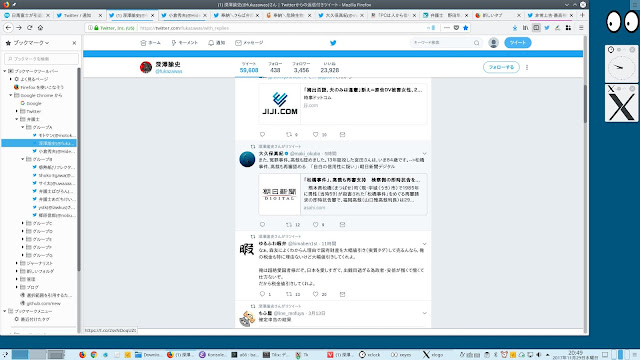Like the Asahi Shimbun card tweet
The width and height of the screenshot is (640, 360).
click(x=316, y=224)
